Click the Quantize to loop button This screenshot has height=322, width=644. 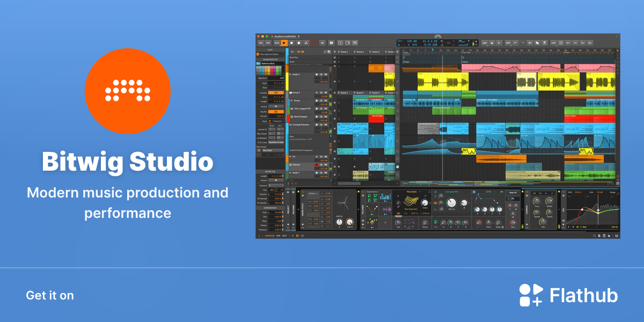click(276, 142)
